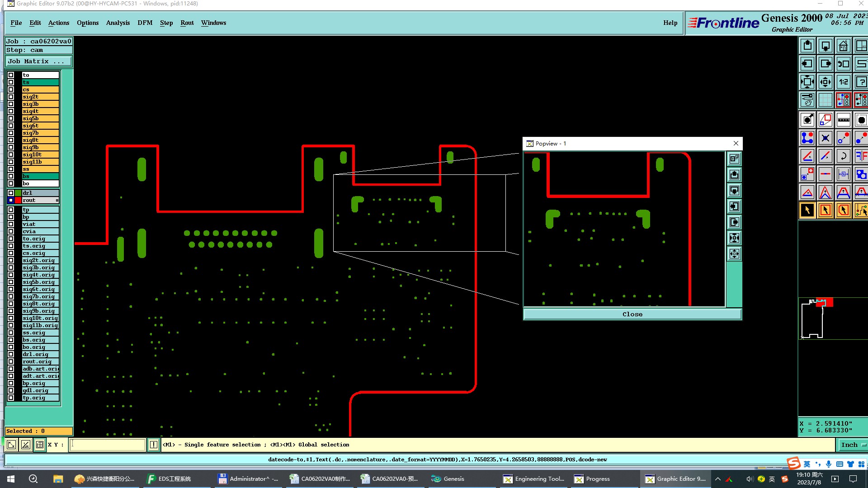
Task: Open the Rout menu
Action: 187,23
